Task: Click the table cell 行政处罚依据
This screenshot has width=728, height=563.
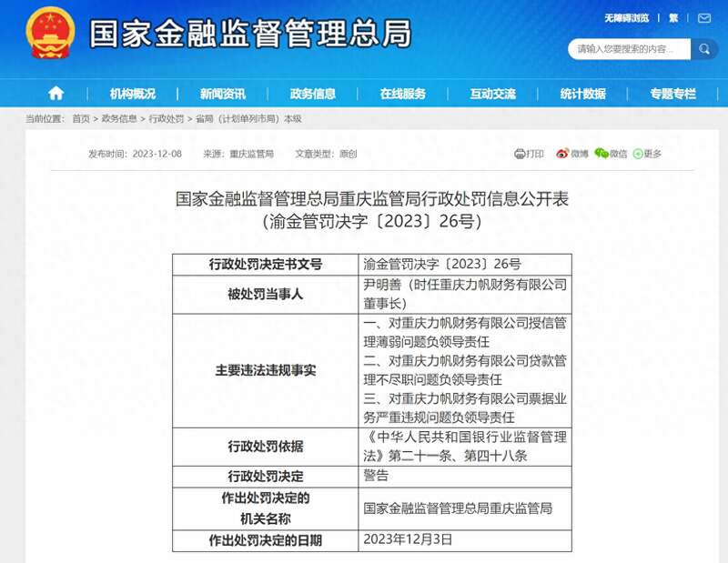Action: click(266, 447)
